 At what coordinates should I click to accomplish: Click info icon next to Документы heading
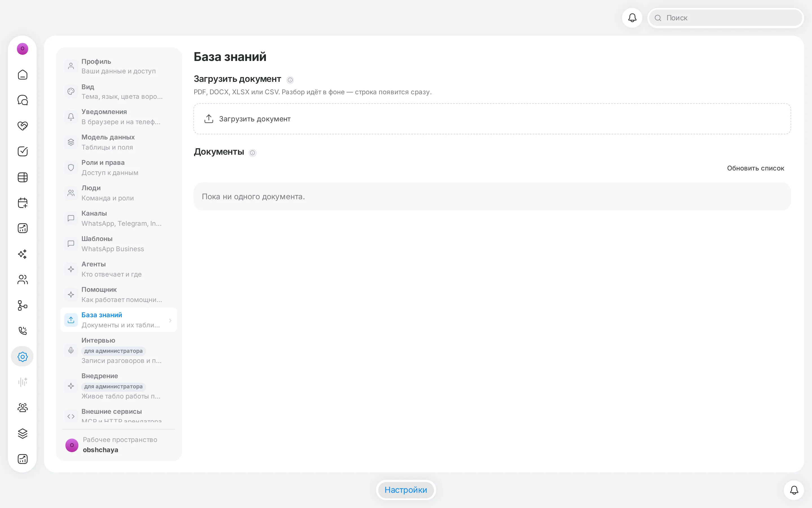pos(253,153)
